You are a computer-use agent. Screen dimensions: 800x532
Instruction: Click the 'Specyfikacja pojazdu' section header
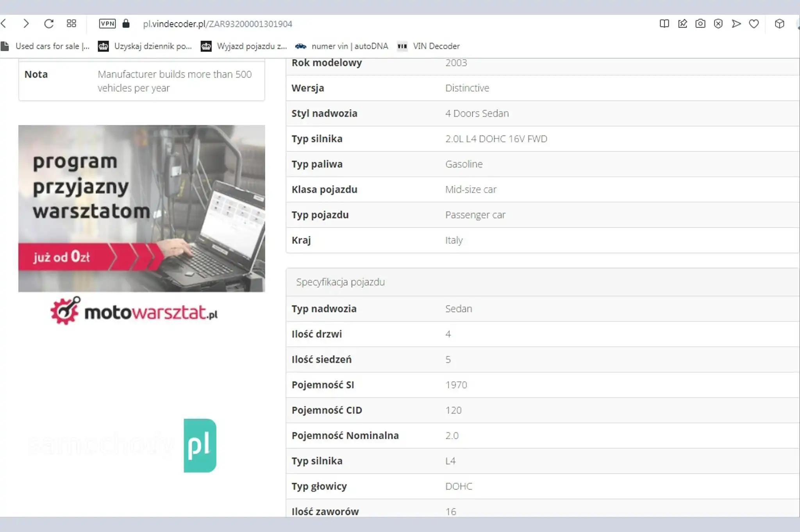pyautogui.click(x=340, y=282)
